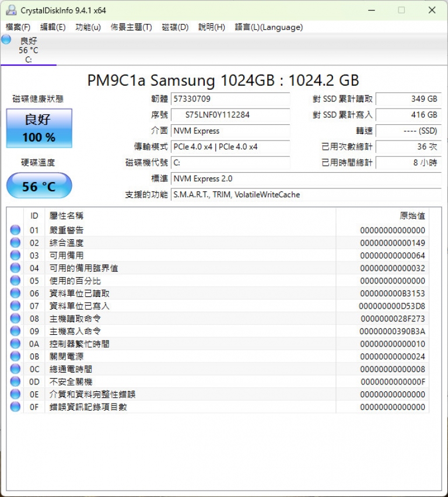Click status orb for attribute 08 主機讀取命令
Image resolution: width=448 pixels, height=497 pixels.
point(15,318)
